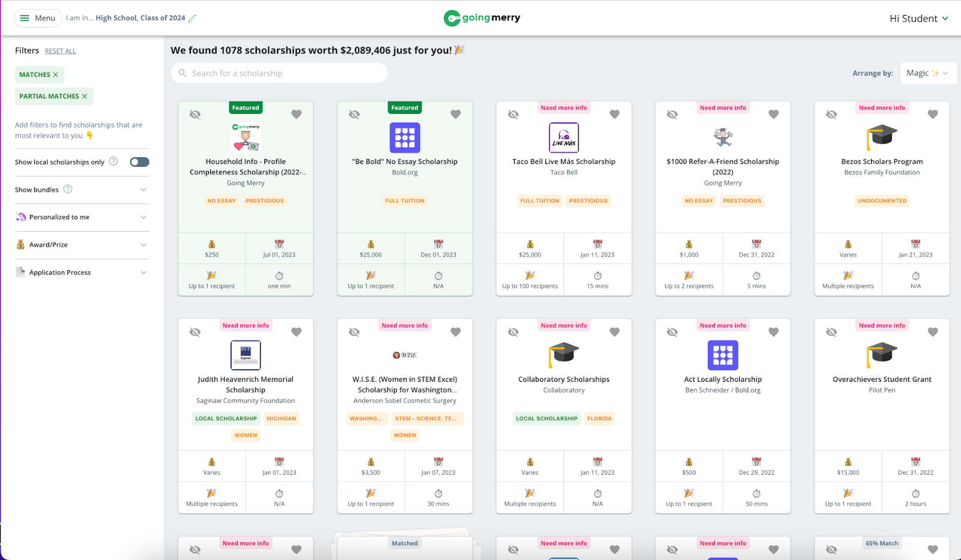Screen dimensions: 961x560
Task: Click the Going Merry logo
Action: tap(482, 18)
